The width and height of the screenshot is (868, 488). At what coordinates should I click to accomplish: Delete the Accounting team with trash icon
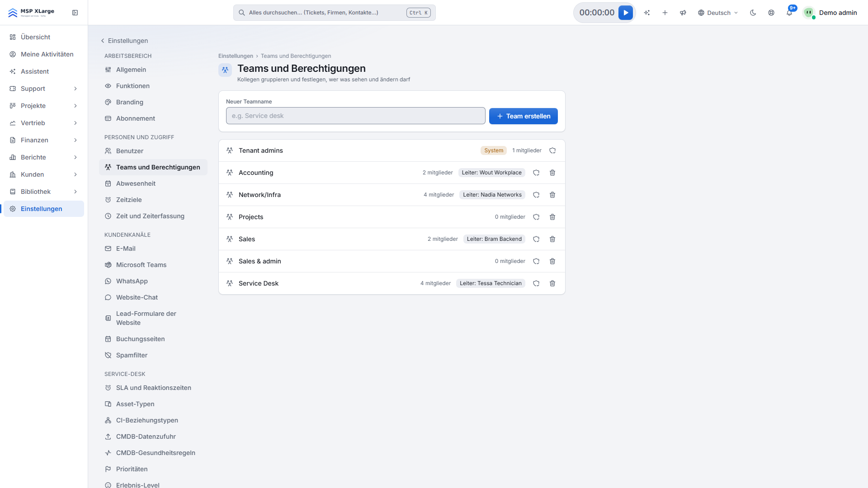[x=552, y=173]
